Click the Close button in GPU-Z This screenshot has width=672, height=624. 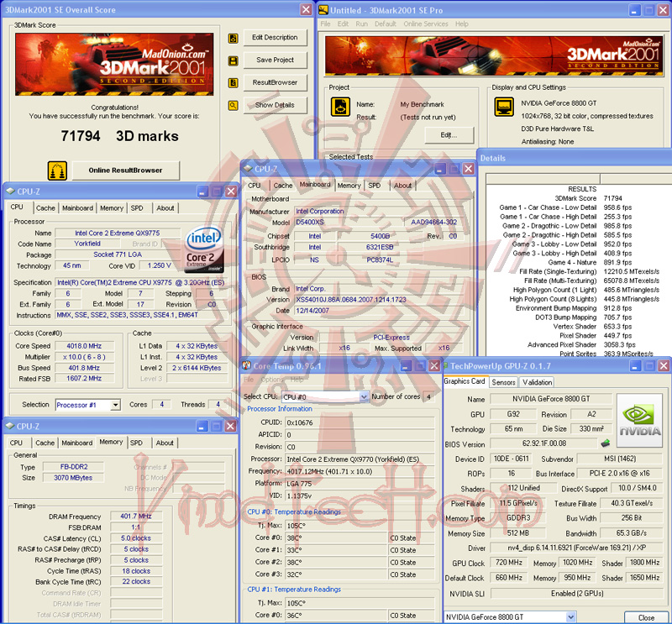tap(646, 617)
